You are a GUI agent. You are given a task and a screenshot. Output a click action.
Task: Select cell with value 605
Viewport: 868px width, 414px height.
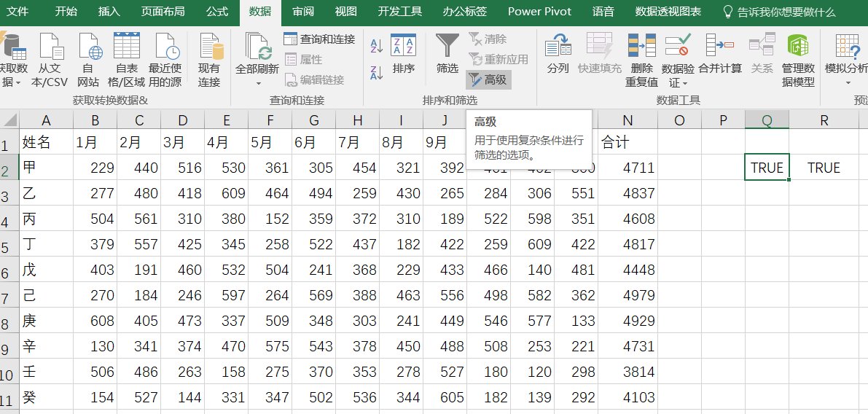click(445, 397)
